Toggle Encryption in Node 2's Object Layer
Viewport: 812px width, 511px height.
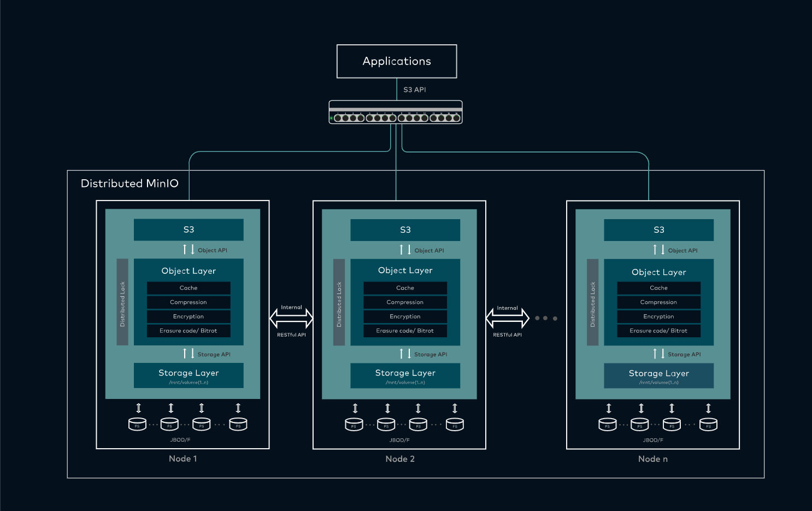click(x=405, y=316)
